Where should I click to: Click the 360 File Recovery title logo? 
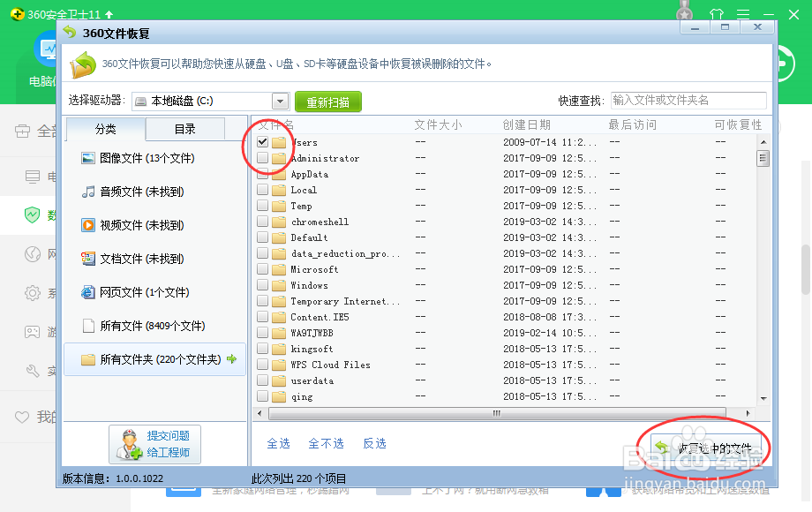[70, 33]
